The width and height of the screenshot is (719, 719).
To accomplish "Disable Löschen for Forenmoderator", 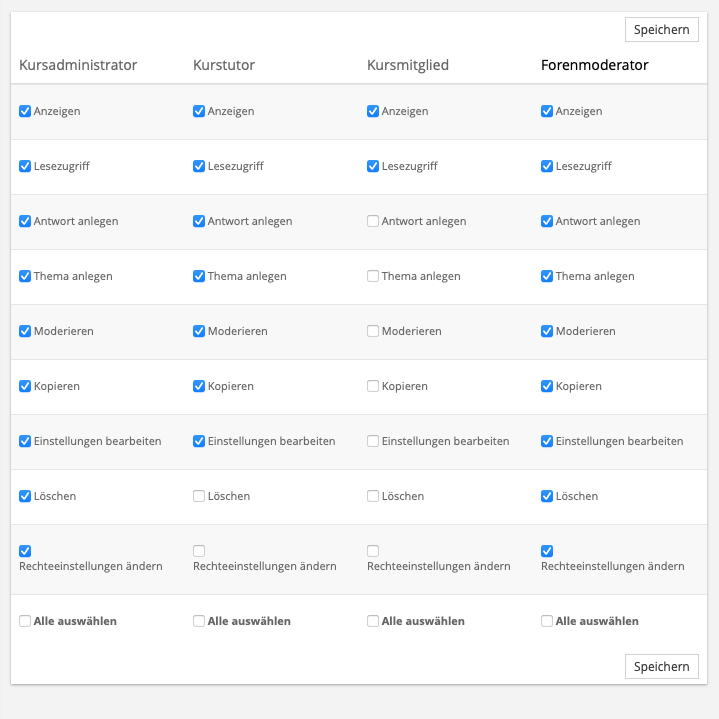I will pyautogui.click(x=547, y=496).
